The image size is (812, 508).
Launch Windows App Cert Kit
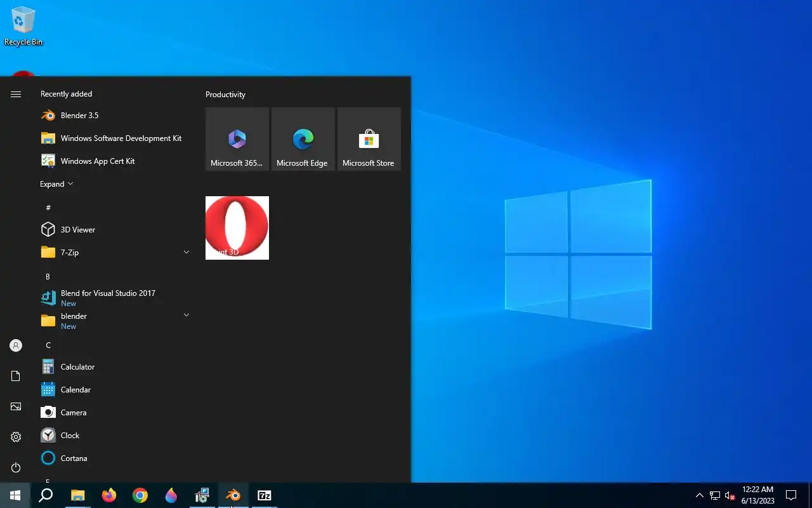point(114,161)
